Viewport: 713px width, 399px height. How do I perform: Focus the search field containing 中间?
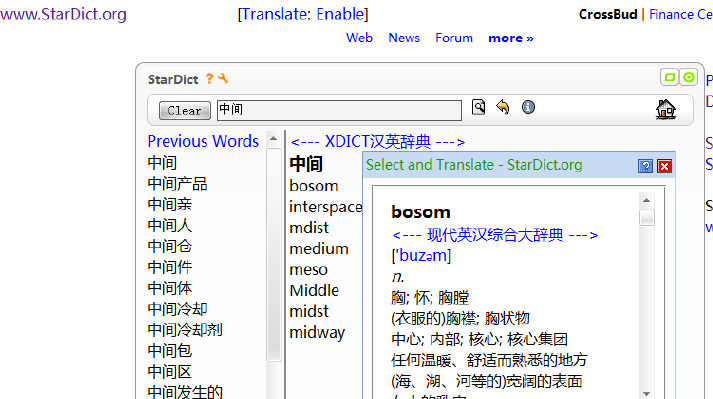(339, 110)
